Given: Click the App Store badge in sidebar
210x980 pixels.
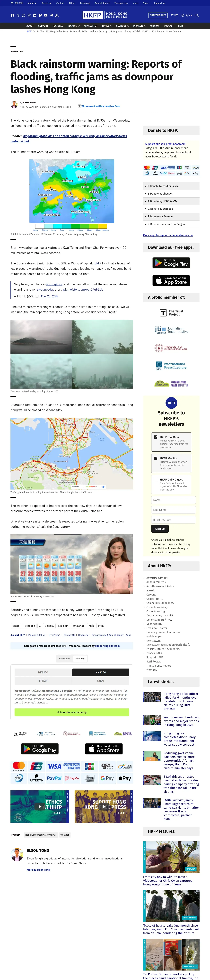Looking at the screenshot, I should 171,280.
